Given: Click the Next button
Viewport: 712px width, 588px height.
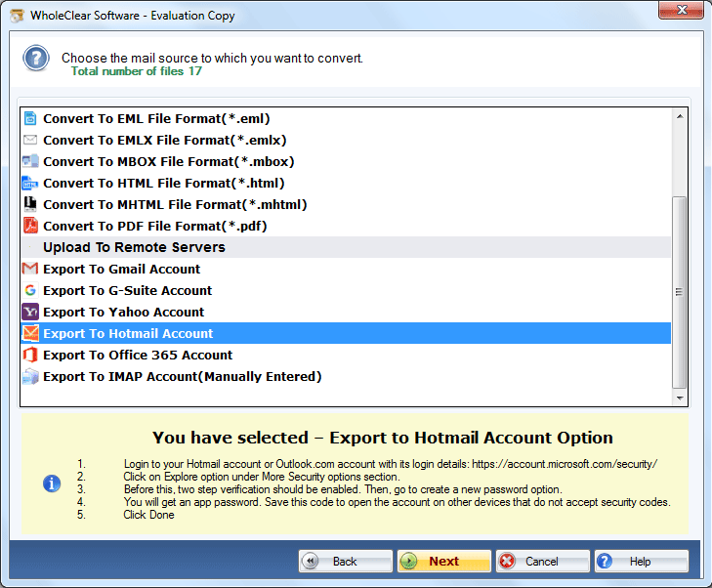Looking at the screenshot, I should pyautogui.click(x=444, y=562).
